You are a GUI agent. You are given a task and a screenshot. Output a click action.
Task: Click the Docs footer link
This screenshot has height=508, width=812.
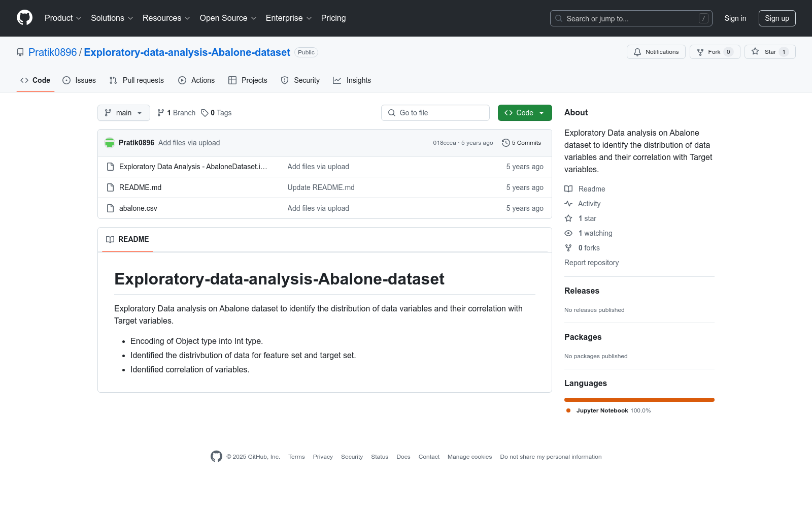[403, 457]
